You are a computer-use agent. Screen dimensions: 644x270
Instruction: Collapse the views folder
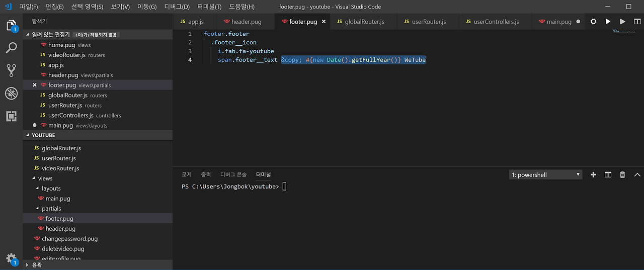[33, 178]
